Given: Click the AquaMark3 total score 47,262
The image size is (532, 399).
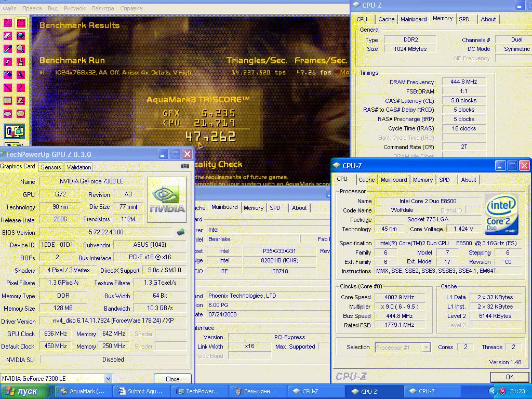Looking at the screenshot, I should tap(210, 137).
